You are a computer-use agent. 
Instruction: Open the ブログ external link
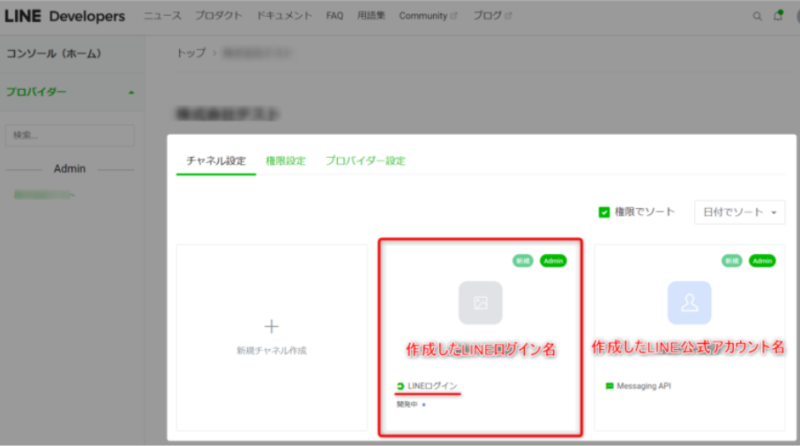coord(492,16)
